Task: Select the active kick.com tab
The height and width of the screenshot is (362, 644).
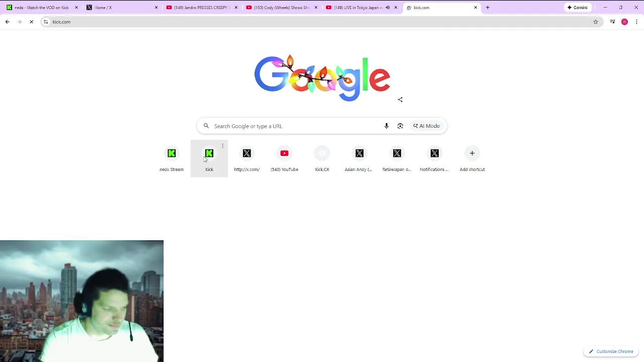Action: [x=442, y=8]
